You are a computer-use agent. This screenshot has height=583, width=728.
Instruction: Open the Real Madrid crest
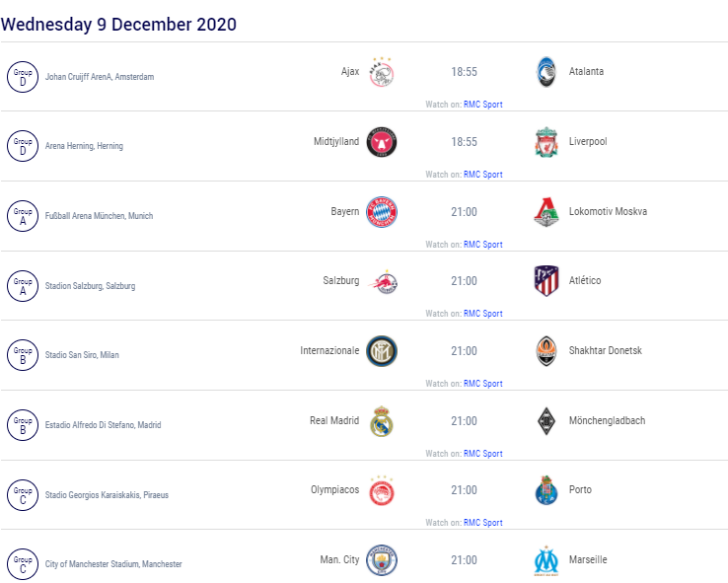(x=382, y=421)
